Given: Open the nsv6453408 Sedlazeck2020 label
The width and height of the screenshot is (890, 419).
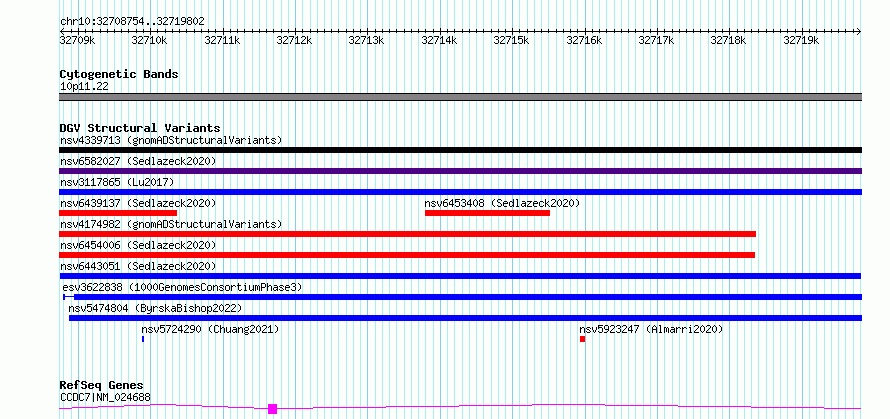Looking at the screenshot, I should (x=502, y=203).
